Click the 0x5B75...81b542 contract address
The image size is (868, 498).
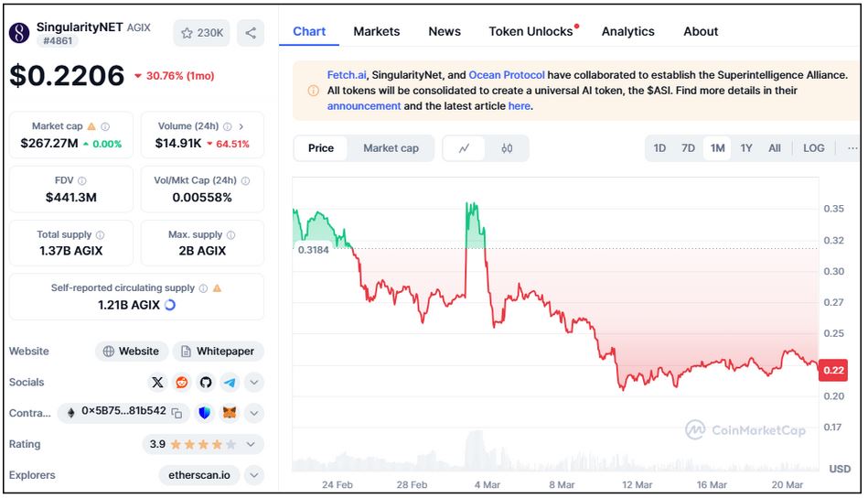click(123, 411)
